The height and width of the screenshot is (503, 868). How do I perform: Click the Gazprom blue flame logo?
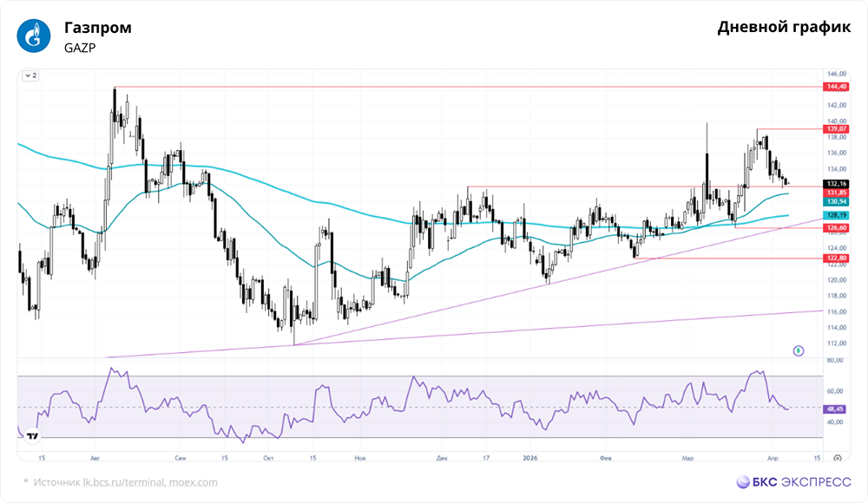coord(34,36)
